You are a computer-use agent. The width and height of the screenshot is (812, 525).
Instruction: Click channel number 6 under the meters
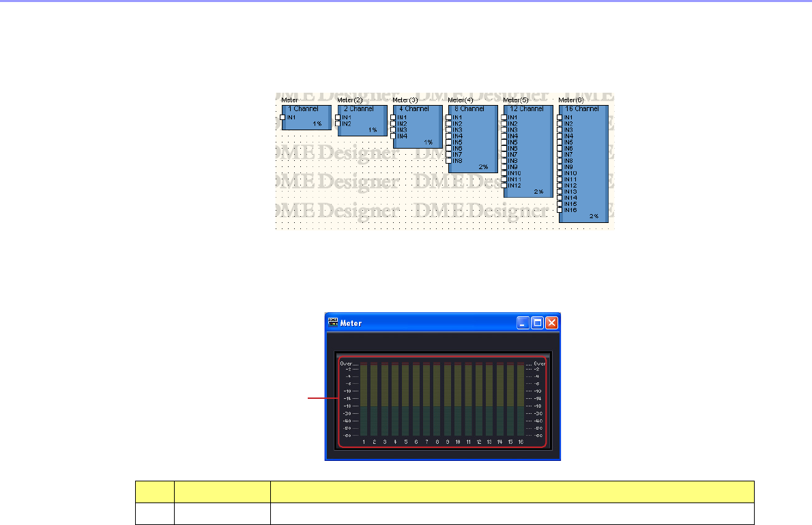(x=416, y=442)
